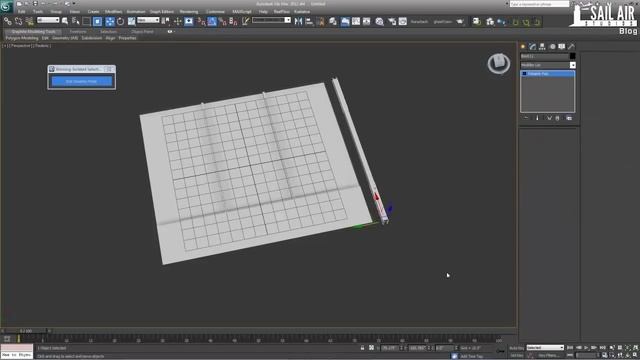Toggle the Window/Crossing selection icon
This screenshot has height=360, width=640.
coord(97,21)
